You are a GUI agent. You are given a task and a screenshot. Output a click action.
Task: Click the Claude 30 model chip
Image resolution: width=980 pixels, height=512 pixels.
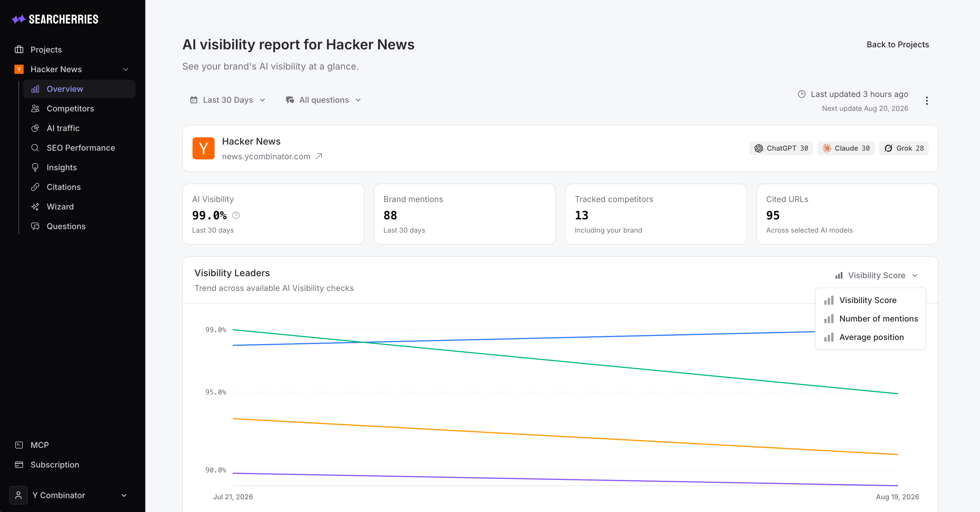(x=846, y=148)
